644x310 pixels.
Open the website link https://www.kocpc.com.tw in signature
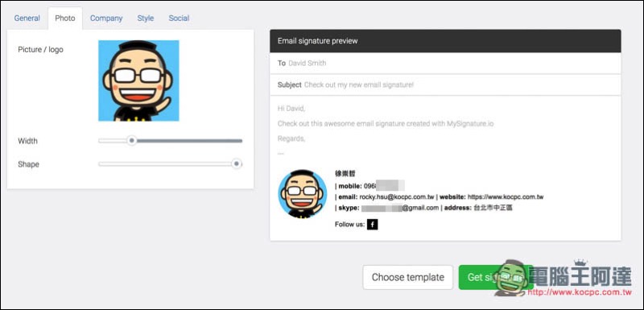tap(506, 197)
